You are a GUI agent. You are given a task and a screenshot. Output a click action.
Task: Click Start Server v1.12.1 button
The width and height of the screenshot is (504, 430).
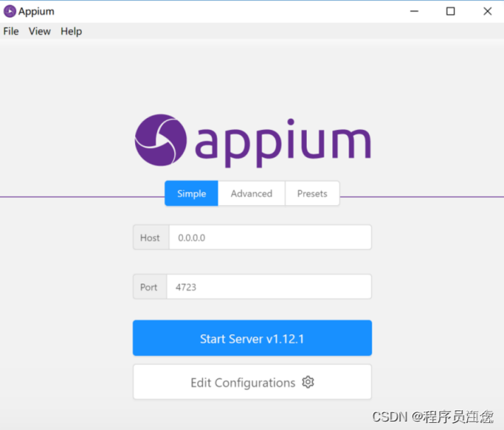tap(252, 338)
